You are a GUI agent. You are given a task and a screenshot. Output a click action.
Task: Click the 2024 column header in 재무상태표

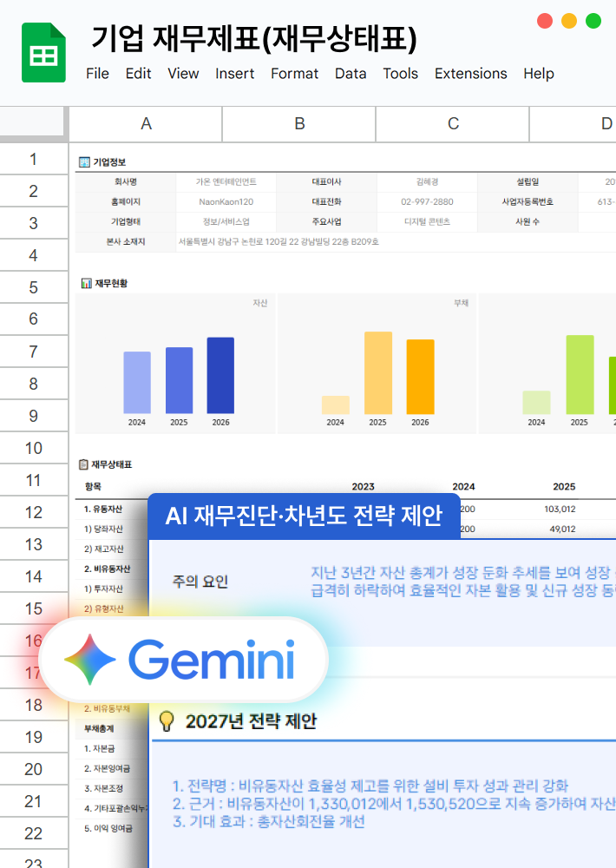click(x=463, y=487)
